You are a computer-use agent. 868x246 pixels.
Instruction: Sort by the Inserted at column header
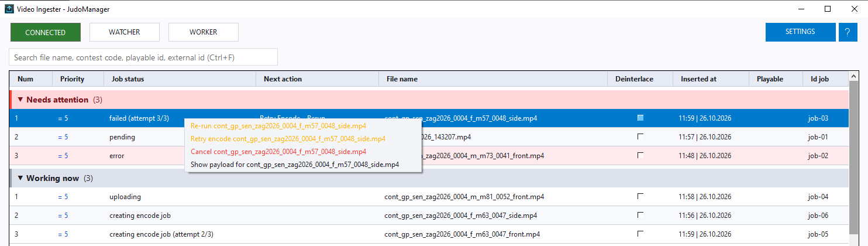(x=711, y=79)
